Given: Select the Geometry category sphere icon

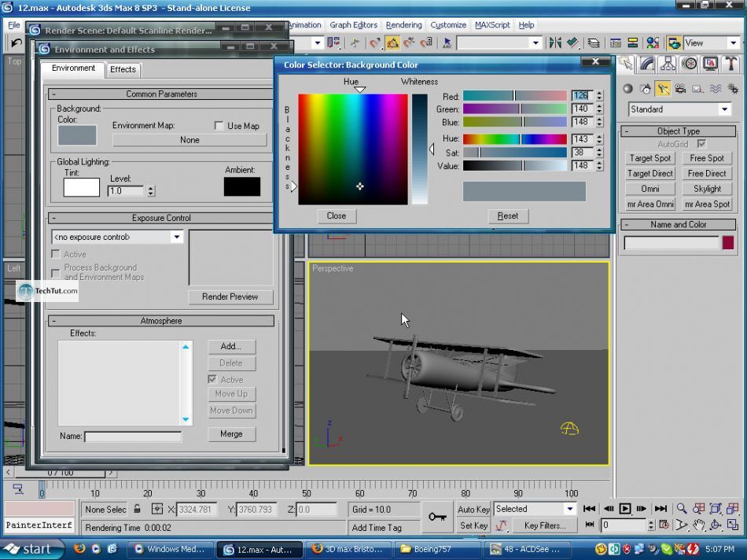Looking at the screenshot, I should [628, 89].
